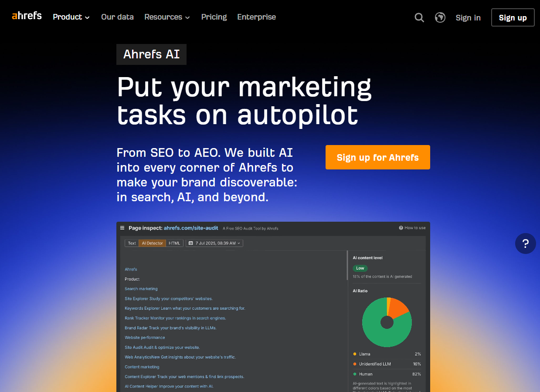Image resolution: width=540 pixels, height=392 pixels.
Task: Go to the Pricing page
Action: [214, 17]
